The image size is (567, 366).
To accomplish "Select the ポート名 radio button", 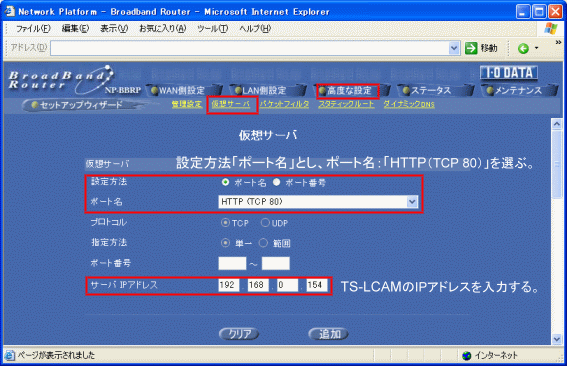I will tap(225, 182).
